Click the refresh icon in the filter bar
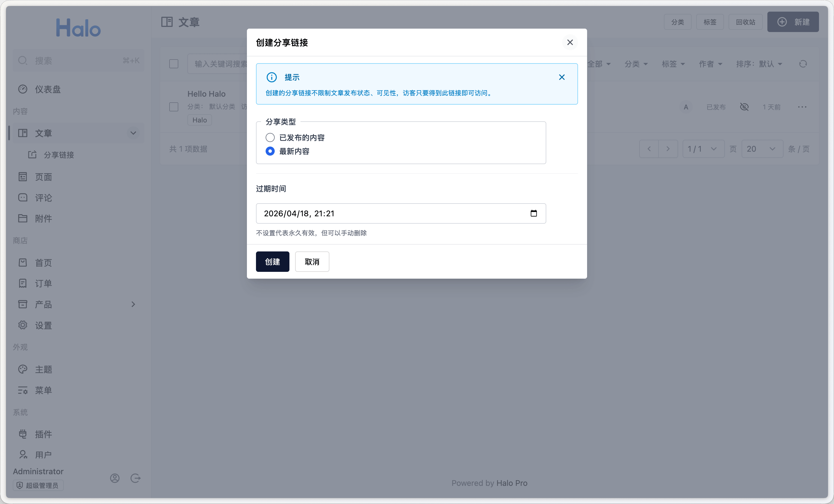The width and height of the screenshot is (834, 504). [x=803, y=63]
